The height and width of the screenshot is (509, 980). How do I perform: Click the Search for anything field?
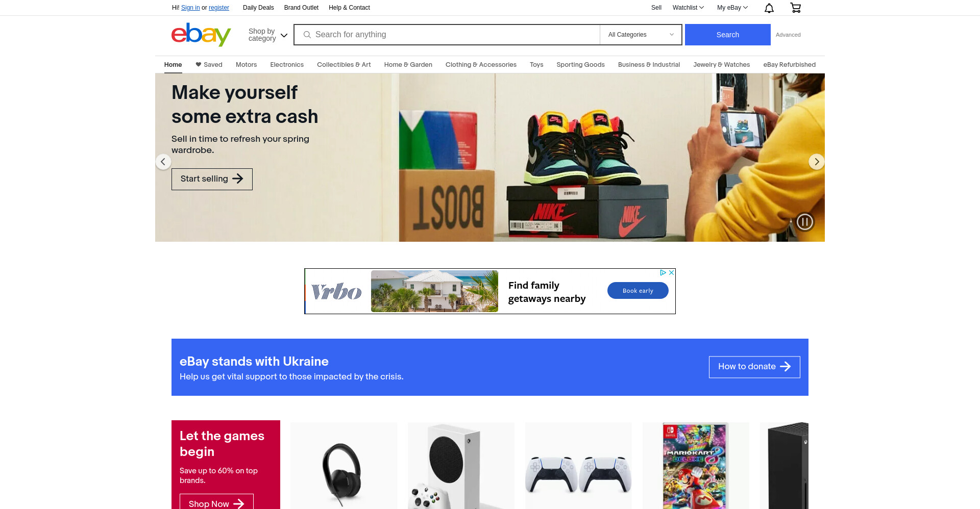447,35
